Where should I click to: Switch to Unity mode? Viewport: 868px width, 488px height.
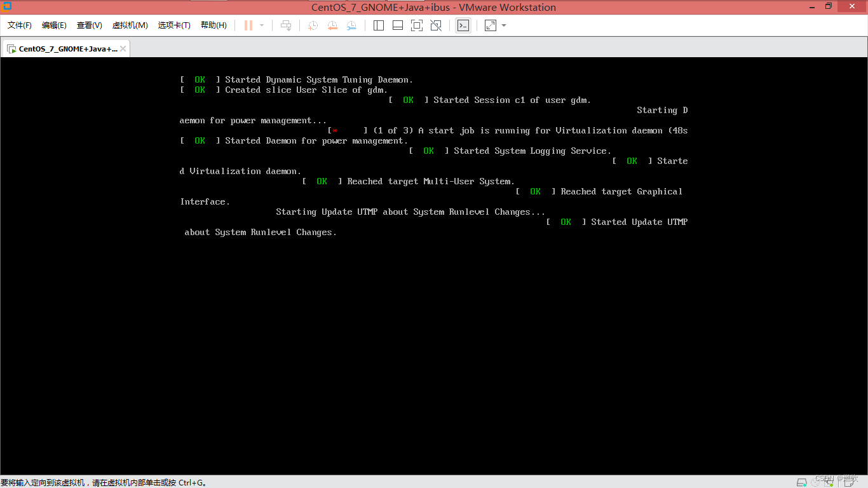[436, 25]
